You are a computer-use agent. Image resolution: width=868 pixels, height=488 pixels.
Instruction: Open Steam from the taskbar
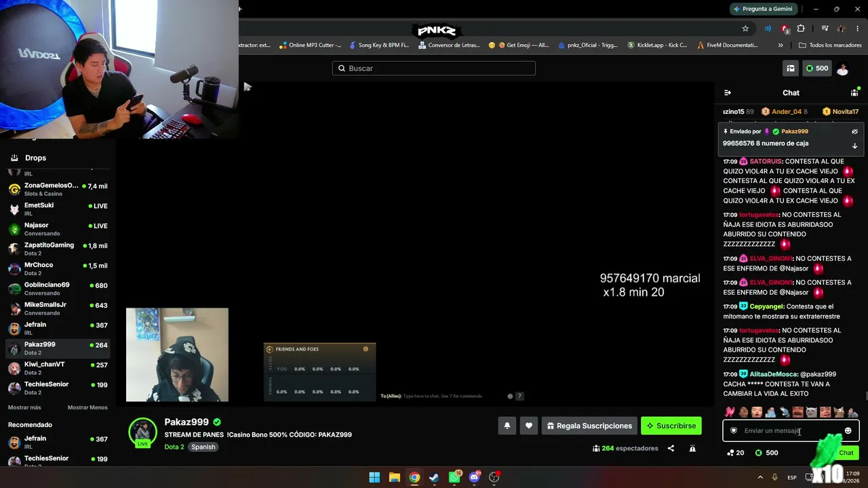point(435,477)
